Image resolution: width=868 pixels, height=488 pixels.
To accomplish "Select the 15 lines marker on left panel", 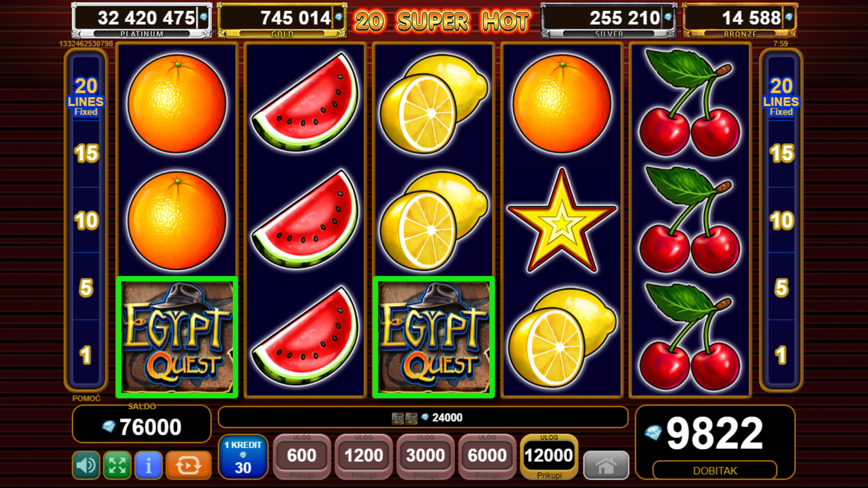I will tap(86, 153).
